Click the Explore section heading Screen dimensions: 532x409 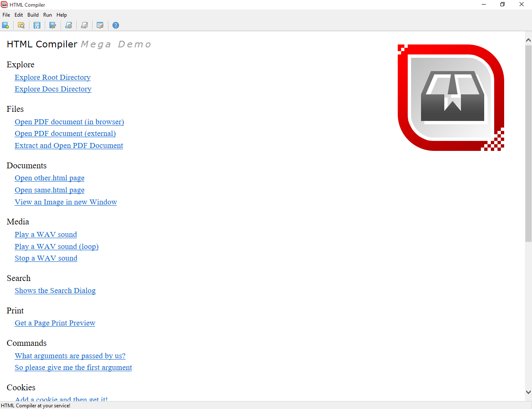coord(20,64)
